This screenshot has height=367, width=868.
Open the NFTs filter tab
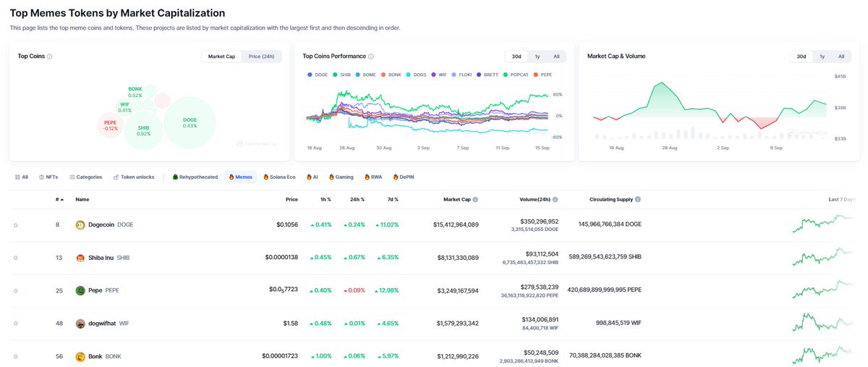coord(48,177)
